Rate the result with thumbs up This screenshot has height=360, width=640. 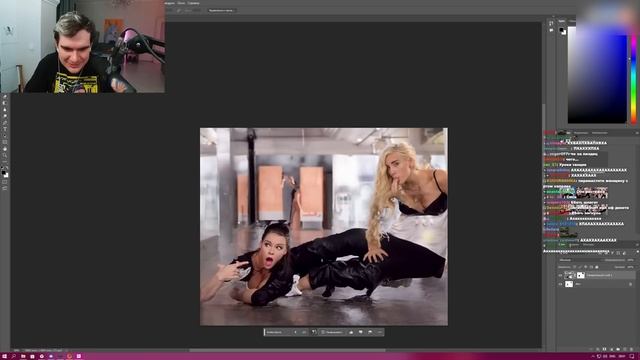click(351, 332)
